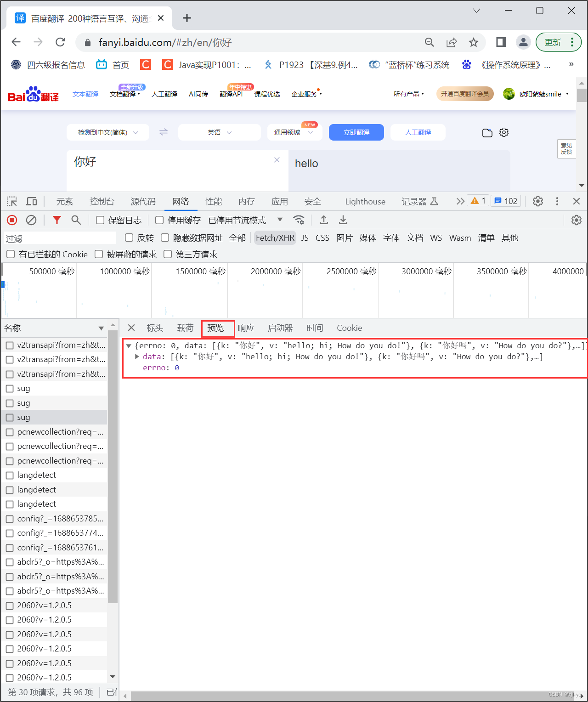Stop recording network log

click(x=12, y=220)
